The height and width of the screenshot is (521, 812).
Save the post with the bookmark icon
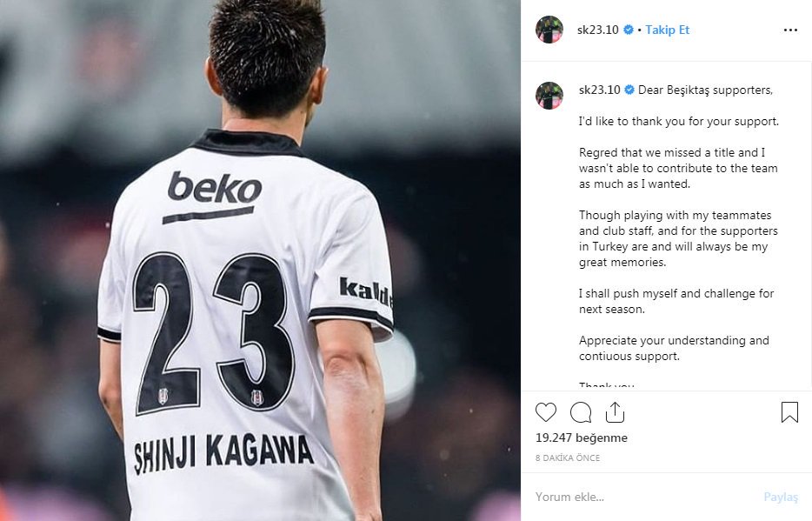pos(789,412)
